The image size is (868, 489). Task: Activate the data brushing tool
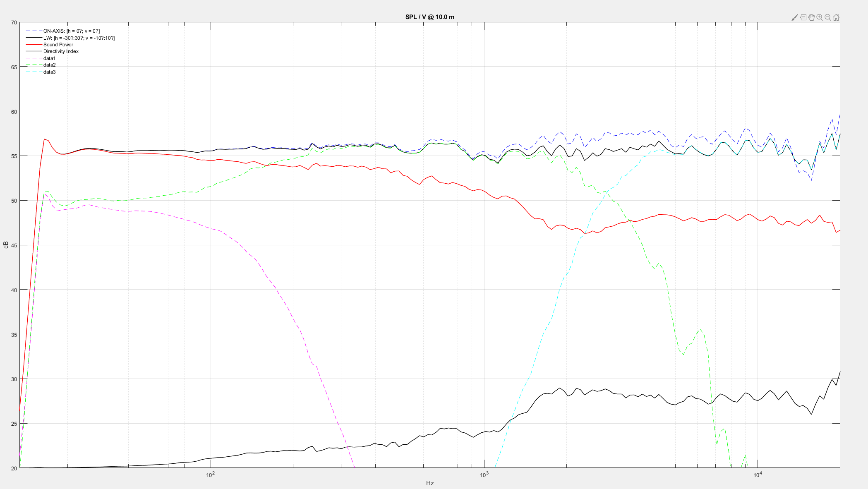[795, 17]
